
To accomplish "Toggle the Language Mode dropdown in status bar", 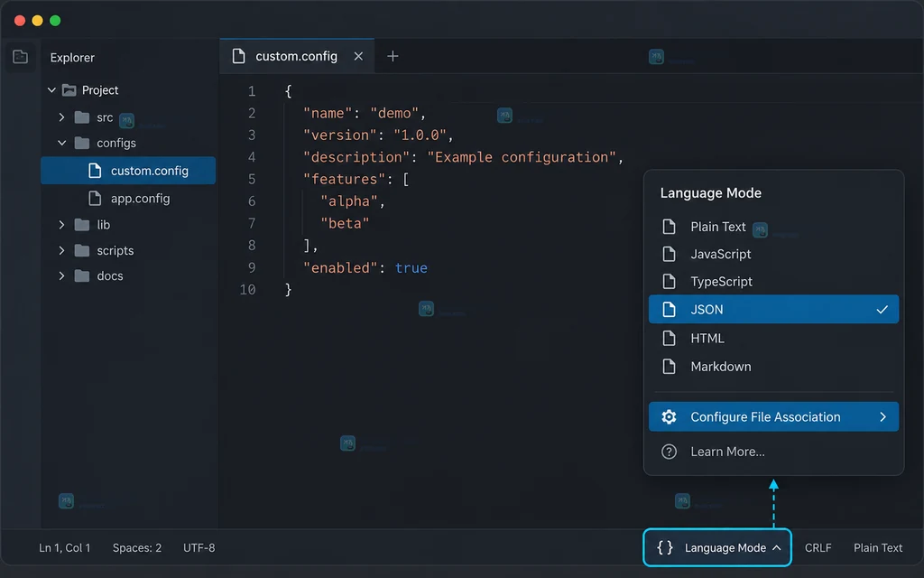I will click(x=717, y=547).
